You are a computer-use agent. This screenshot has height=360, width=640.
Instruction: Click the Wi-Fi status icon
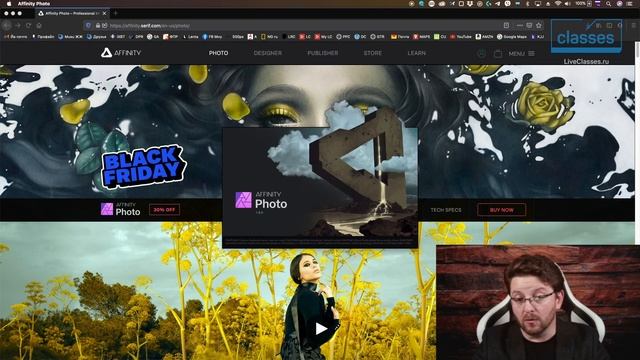(558, 4)
